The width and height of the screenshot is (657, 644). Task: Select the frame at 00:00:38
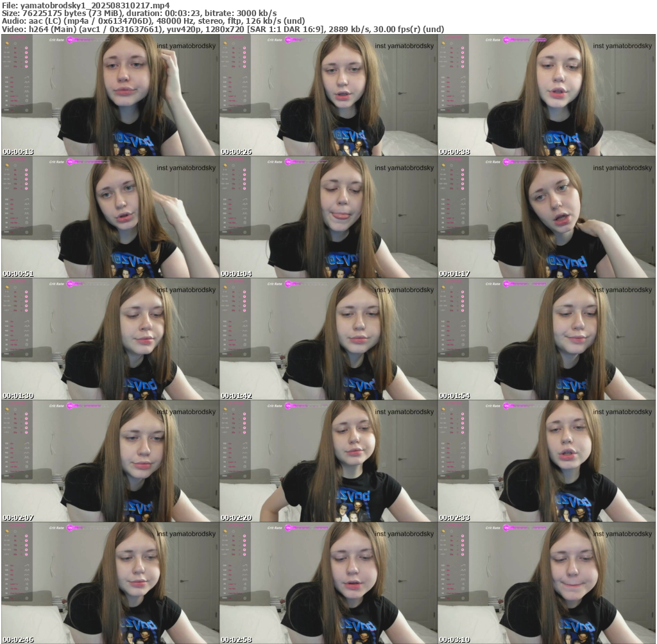click(547, 95)
